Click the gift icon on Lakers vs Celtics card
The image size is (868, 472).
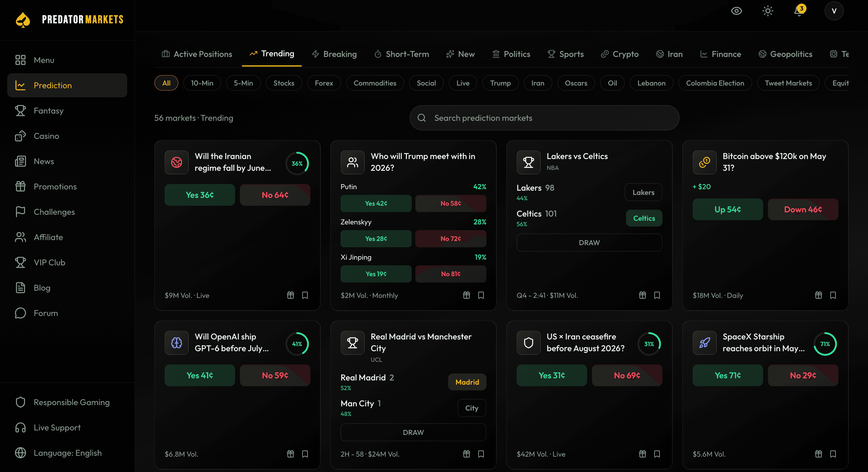point(642,295)
